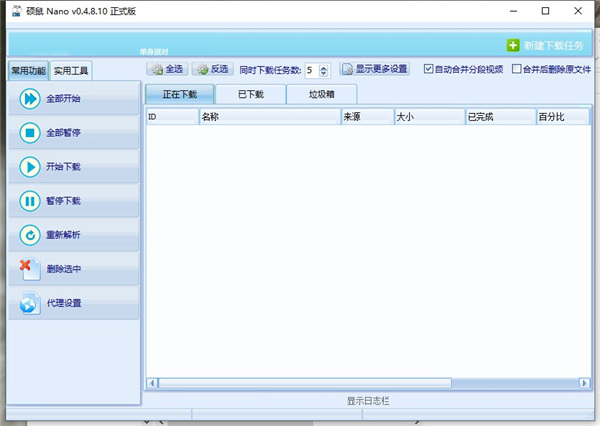Click the green plus new task icon

click(x=513, y=45)
